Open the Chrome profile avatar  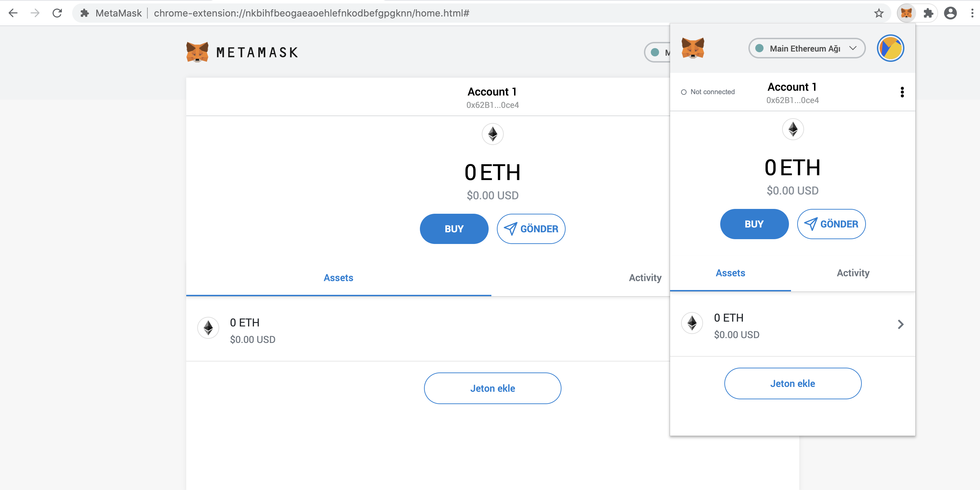[950, 13]
